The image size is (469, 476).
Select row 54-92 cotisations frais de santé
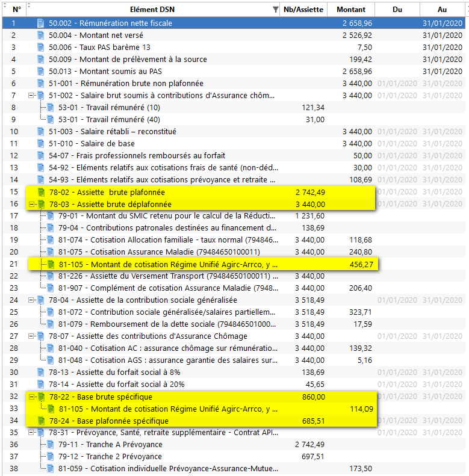(234, 167)
